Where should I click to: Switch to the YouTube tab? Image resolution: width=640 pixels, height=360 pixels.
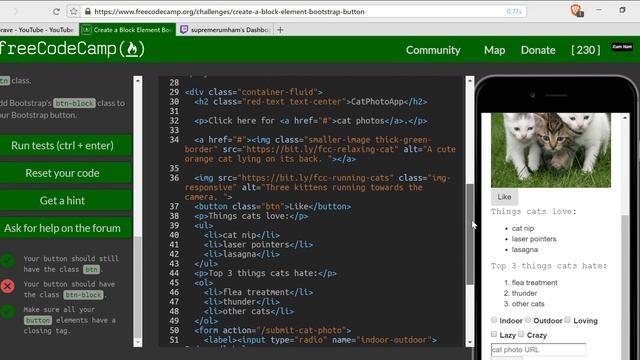coord(38,30)
